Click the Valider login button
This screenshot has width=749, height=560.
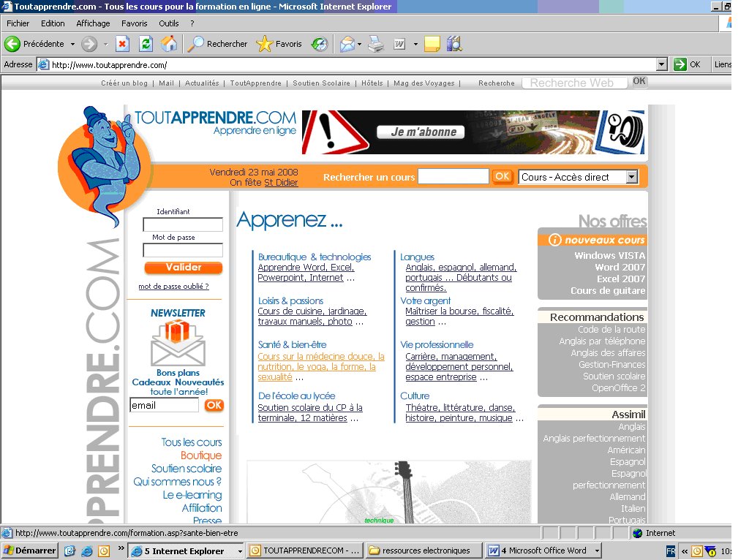[x=184, y=268]
